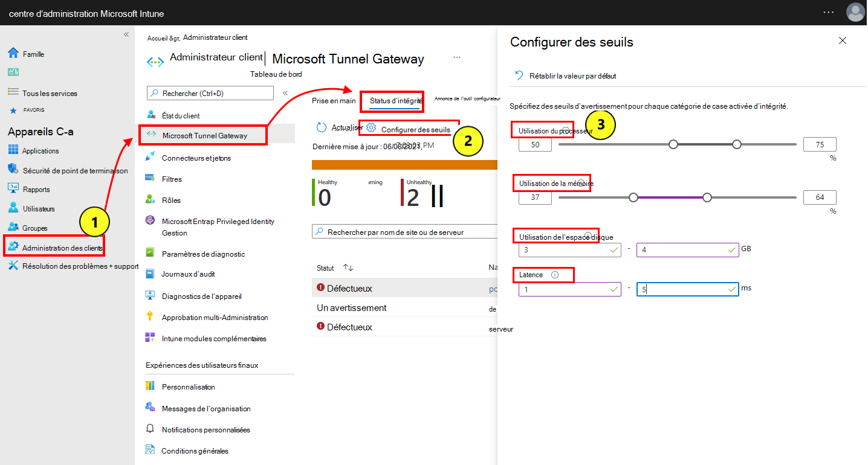Click the Filtres icon
868x465 pixels.
151,178
